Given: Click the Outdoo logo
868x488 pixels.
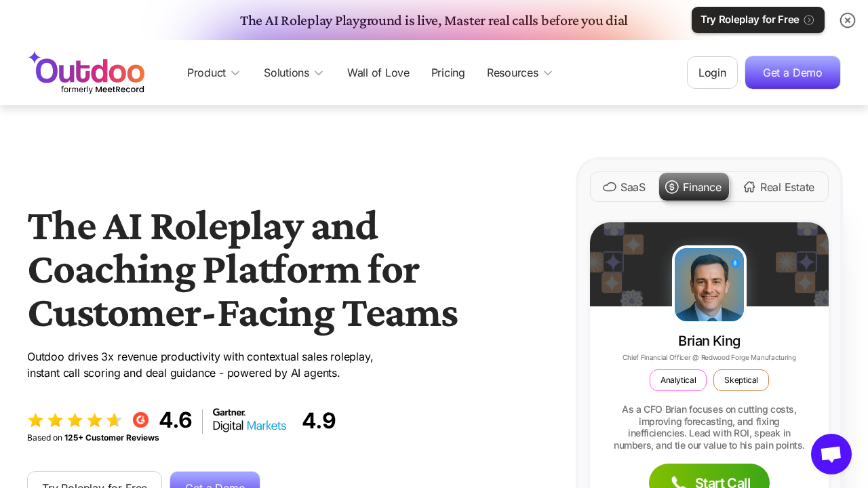Looking at the screenshot, I should (86, 73).
